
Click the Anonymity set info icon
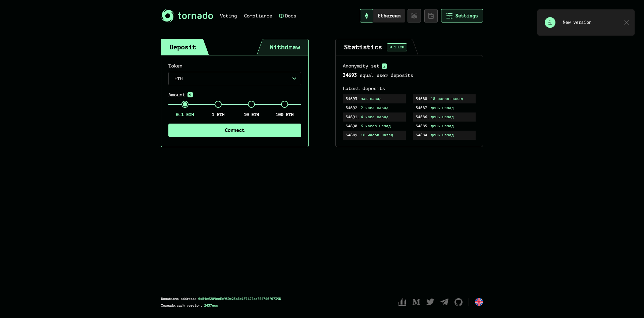(x=384, y=66)
